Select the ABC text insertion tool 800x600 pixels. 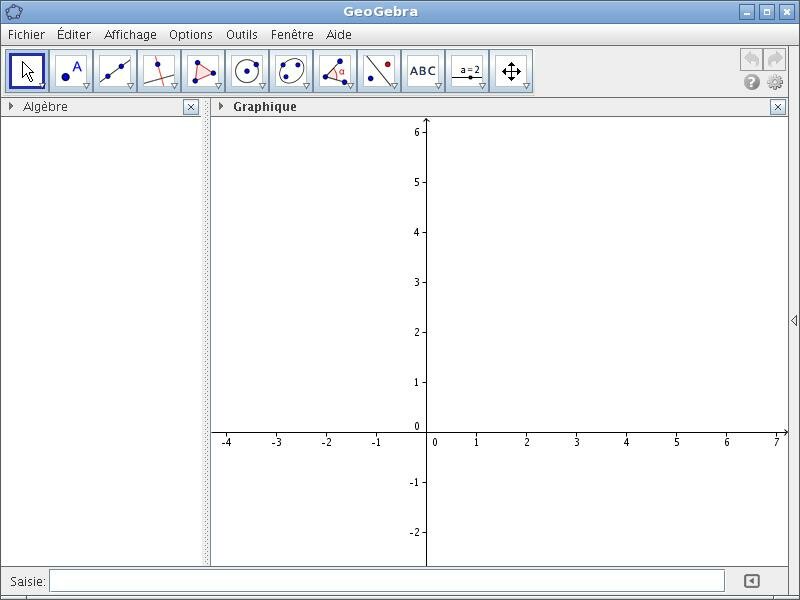click(x=422, y=71)
